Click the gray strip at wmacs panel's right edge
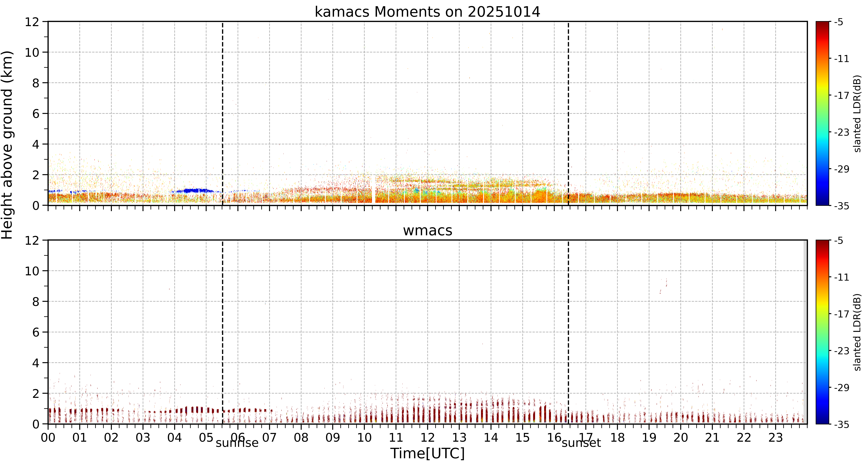This screenshot has width=868, height=467. [x=805, y=332]
